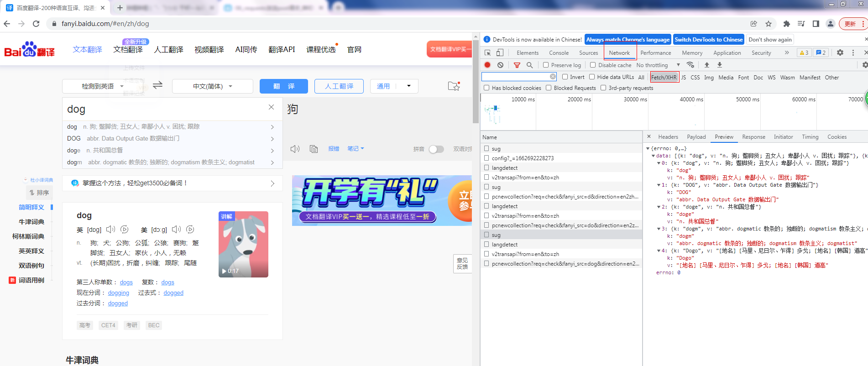Screen dimensions: 868x366
Task: Play translation result audio speaker
Action: 295,149
